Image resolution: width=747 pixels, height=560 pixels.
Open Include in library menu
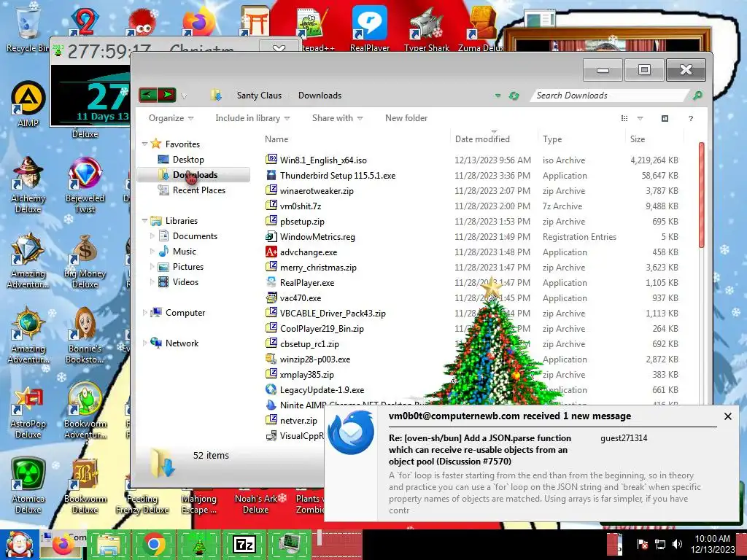pos(252,118)
